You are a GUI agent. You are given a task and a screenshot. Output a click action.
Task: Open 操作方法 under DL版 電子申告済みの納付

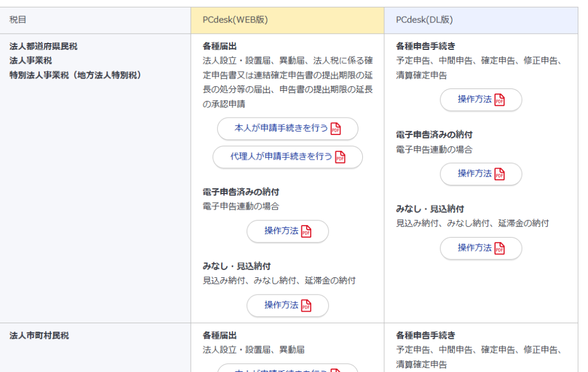tap(474, 174)
